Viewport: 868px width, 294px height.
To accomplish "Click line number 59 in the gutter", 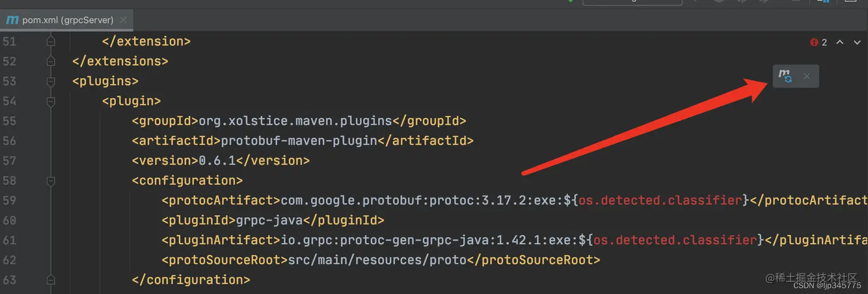I will pos(9,200).
